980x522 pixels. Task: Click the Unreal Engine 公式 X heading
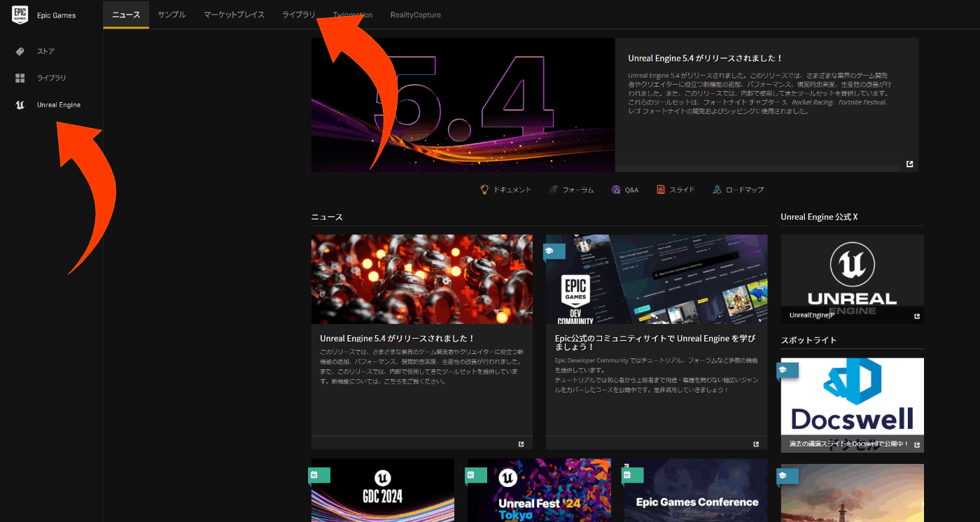click(x=819, y=217)
